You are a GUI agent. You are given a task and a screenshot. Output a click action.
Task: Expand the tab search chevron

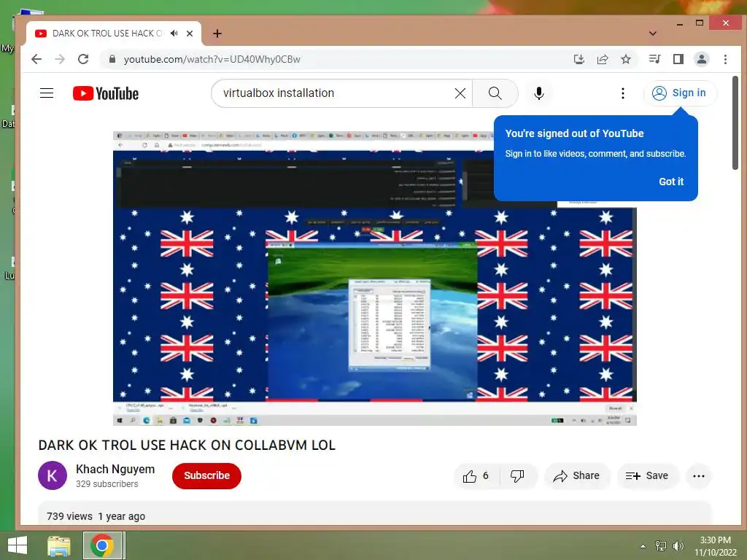tap(653, 34)
